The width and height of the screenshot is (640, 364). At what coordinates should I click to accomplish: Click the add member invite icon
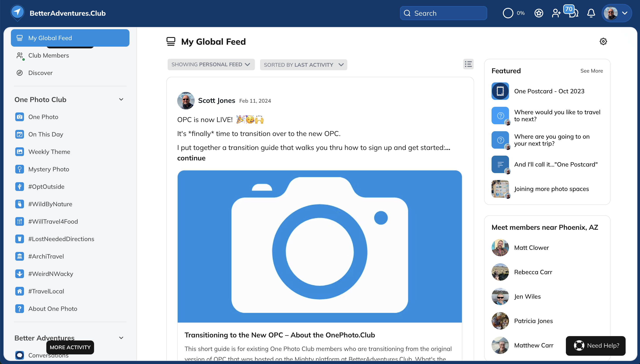click(x=556, y=13)
